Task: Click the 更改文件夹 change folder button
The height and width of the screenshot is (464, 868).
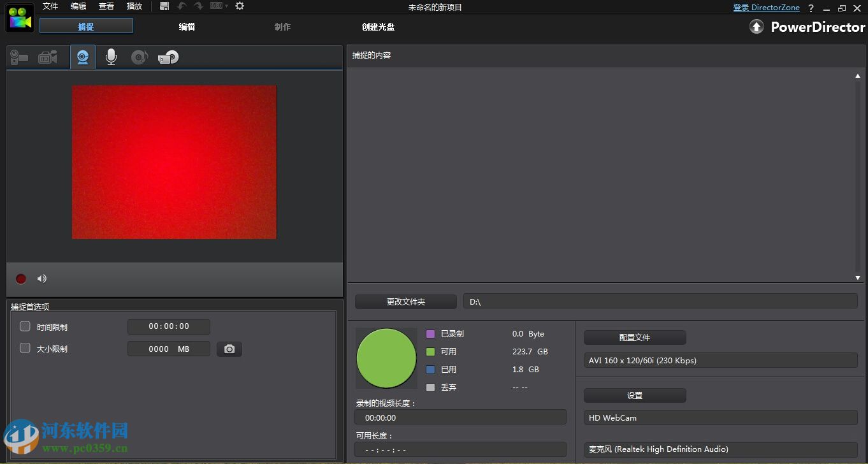Action: [405, 301]
